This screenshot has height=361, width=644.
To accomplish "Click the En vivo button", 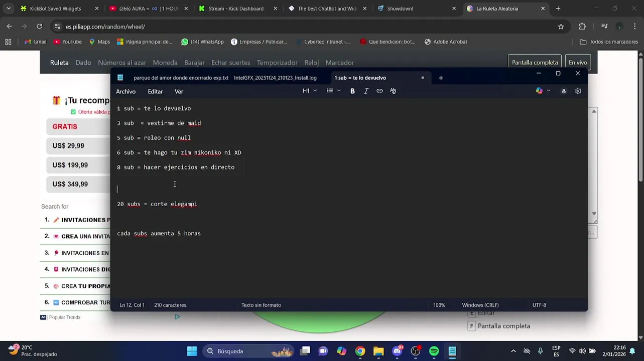I will coord(578,62).
